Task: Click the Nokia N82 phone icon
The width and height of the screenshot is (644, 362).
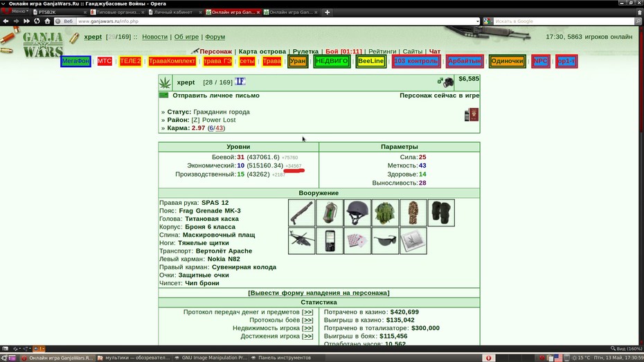Action: point(330,241)
